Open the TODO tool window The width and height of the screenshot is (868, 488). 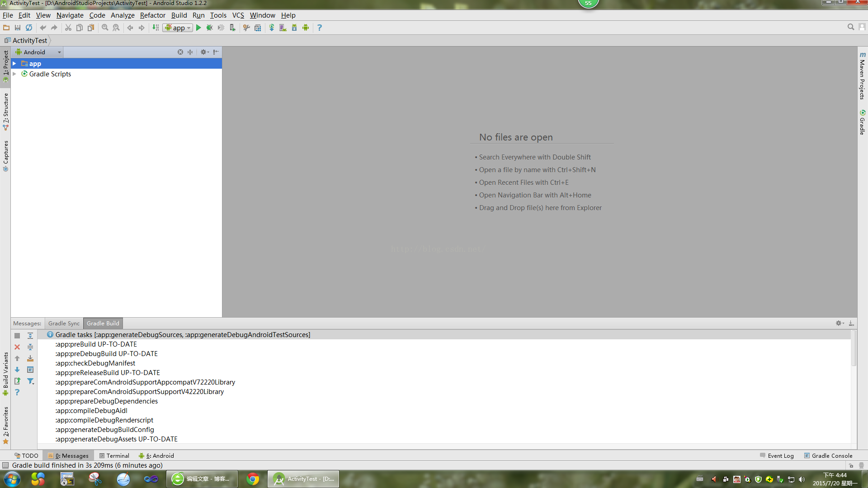click(x=26, y=455)
